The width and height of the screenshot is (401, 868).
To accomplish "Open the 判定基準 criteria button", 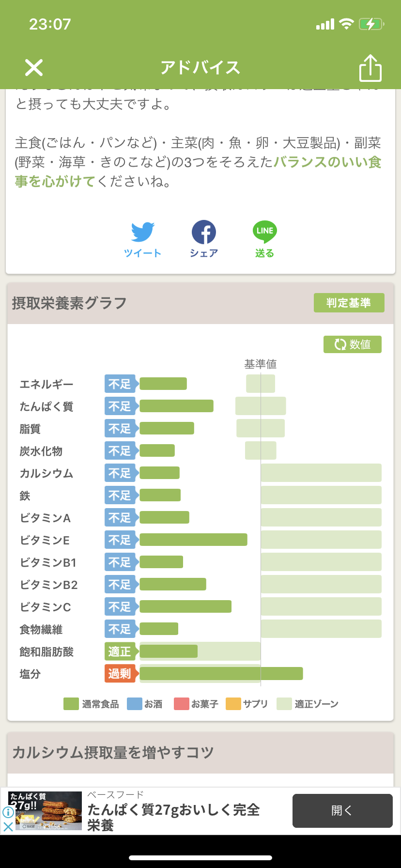I will tap(349, 303).
